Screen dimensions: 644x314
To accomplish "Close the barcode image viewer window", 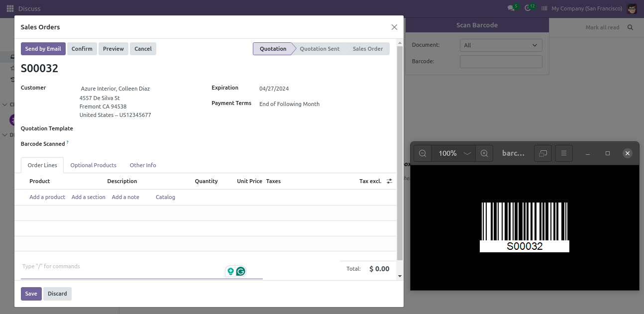I will (628, 153).
